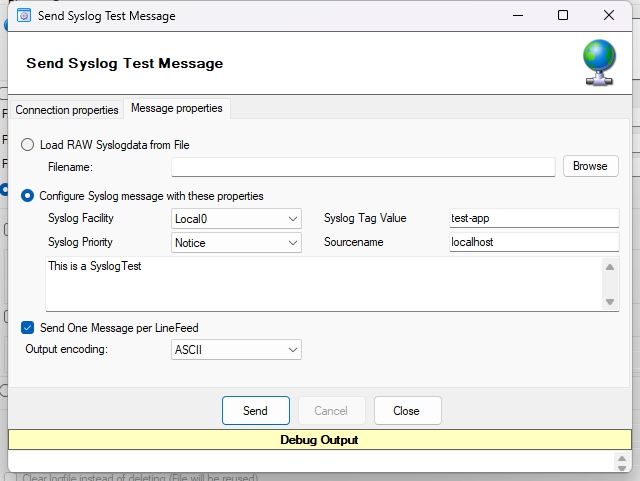Select the Message properties tab
The width and height of the screenshot is (640, 481).
point(177,108)
